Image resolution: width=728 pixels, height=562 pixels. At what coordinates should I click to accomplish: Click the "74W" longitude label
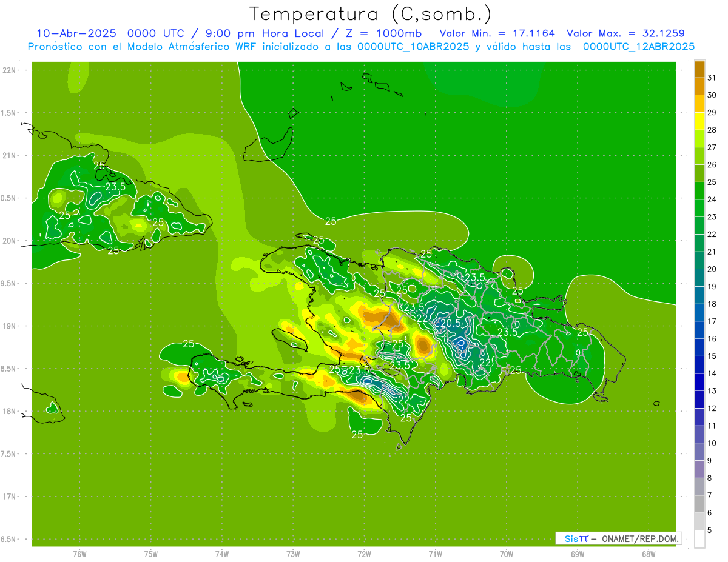click(222, 554)
